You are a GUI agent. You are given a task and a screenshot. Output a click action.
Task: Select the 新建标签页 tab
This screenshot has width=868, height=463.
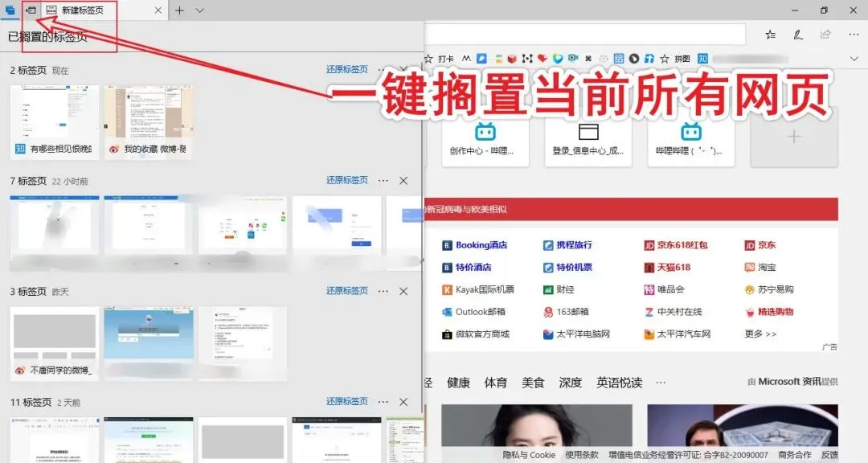coord(104,10)
